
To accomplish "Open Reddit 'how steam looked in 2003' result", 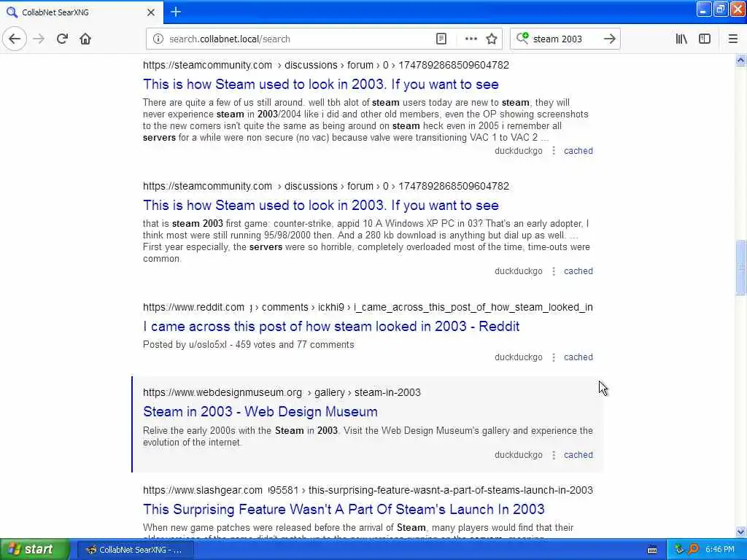I will pos(331,326).
